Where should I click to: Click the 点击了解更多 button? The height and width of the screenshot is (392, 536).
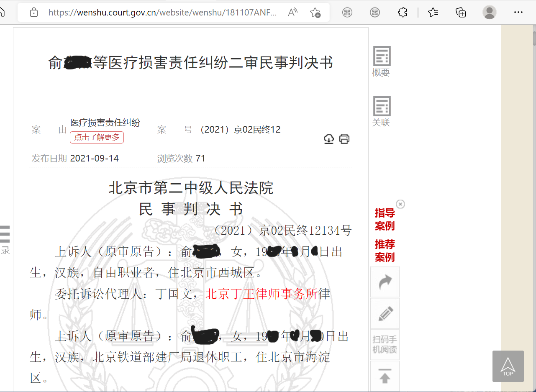97,137
